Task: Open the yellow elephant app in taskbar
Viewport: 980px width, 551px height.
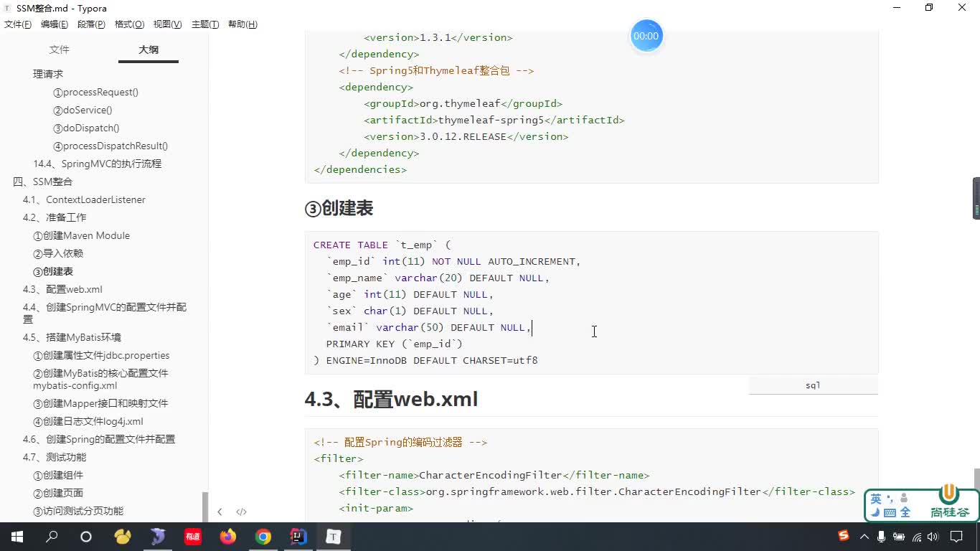Action: (x=123, y=537)
